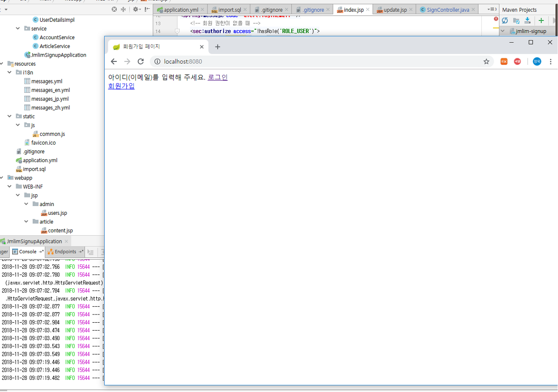Toggle code folding at line 14
The height and width of the screenshot is (392, 558).
pyautogui.click(x=177, y=31)
